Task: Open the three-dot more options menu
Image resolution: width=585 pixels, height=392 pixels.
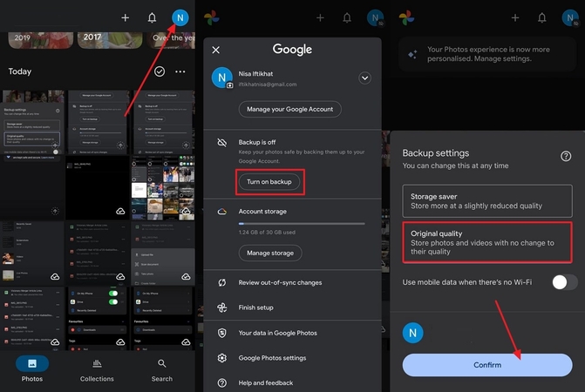Action: coord(180,72)
